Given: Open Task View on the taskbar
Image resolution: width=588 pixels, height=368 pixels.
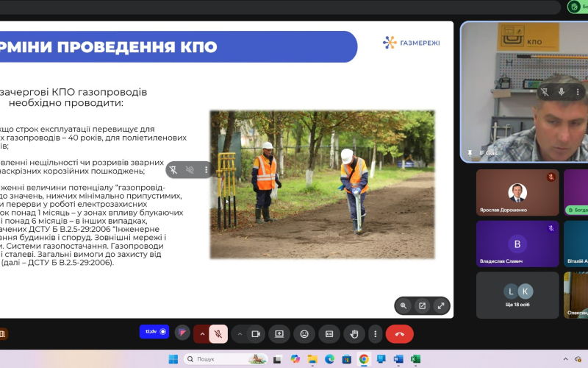Looking at the screenshot, I should 277,359.
